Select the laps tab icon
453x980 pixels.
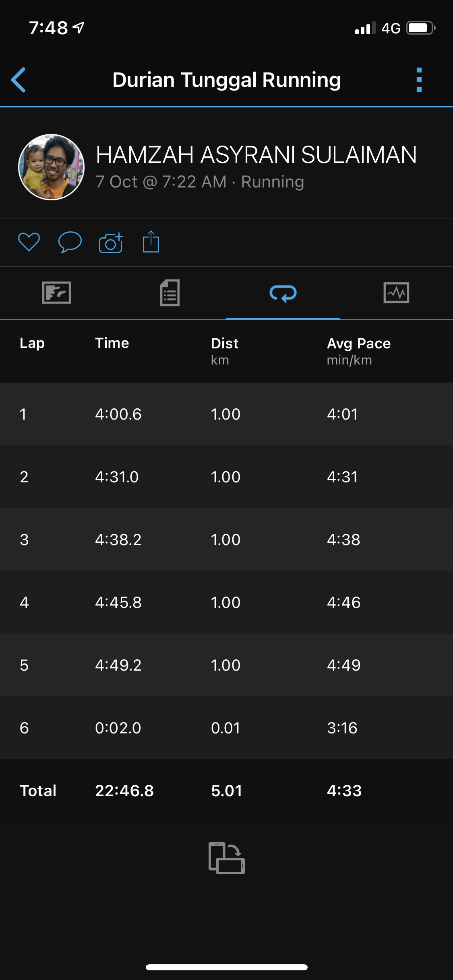(283, 293)
